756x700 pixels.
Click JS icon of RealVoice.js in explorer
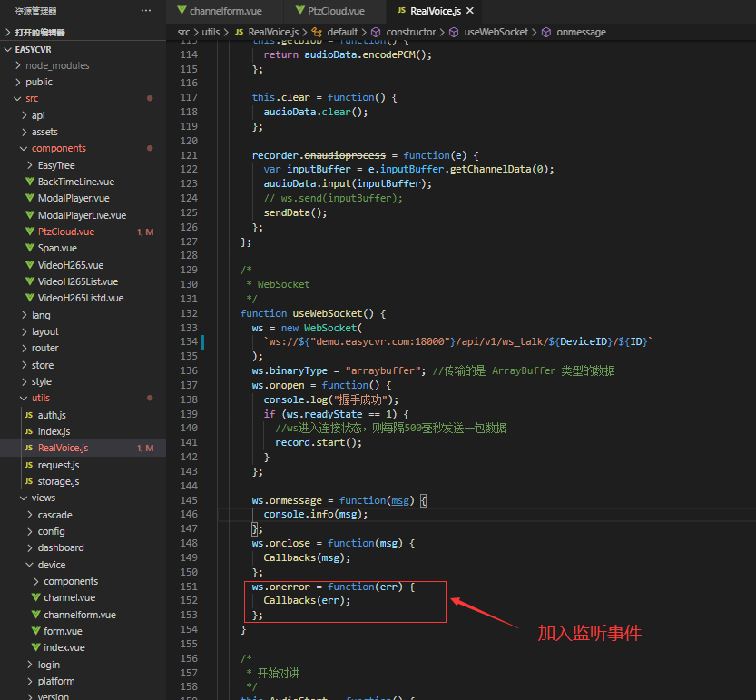[29, 448]
